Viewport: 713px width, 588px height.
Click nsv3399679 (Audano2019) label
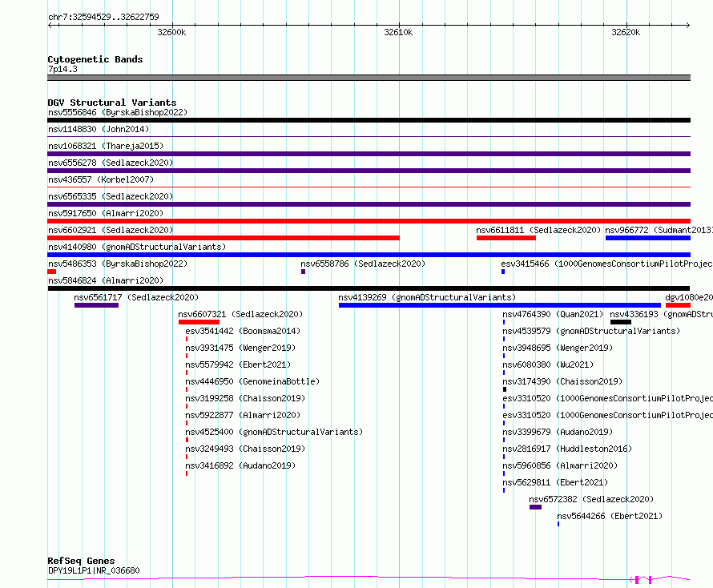[558, 432]
